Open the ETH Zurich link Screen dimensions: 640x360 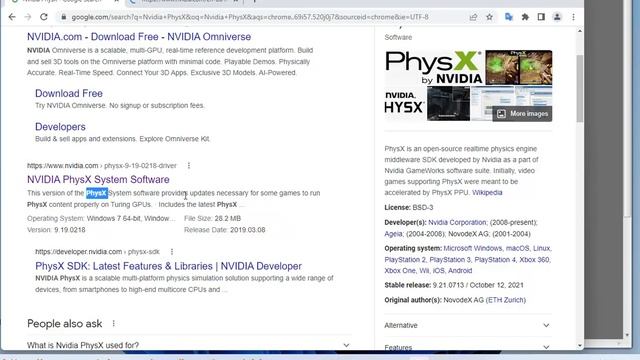point(506,300)
